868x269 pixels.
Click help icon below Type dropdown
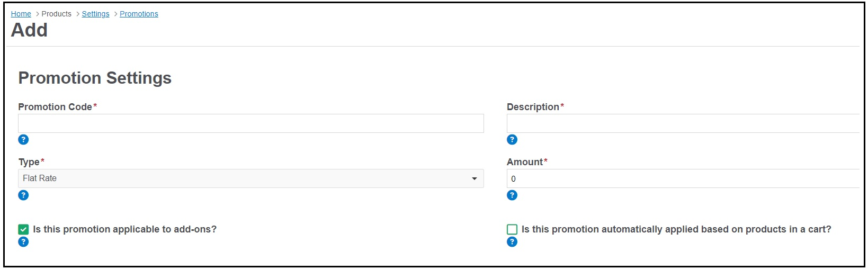click(x=23, y=195)
